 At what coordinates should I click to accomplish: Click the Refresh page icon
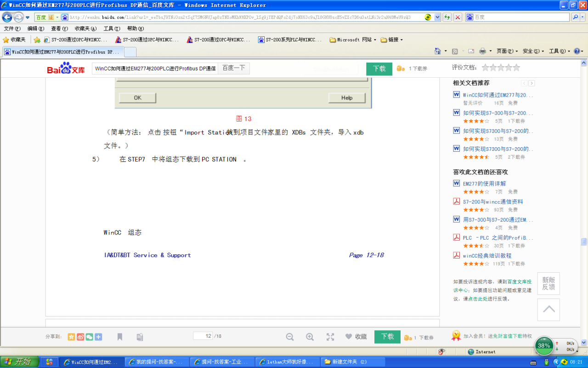[x=447, y=17]
